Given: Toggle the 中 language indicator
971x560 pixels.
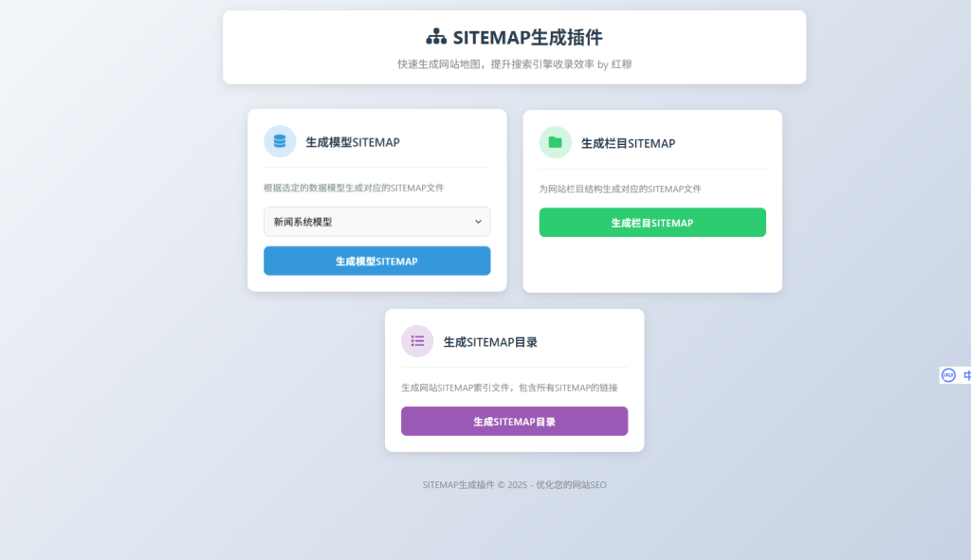Looking at the screenshot, I should (x=966, y=375).
